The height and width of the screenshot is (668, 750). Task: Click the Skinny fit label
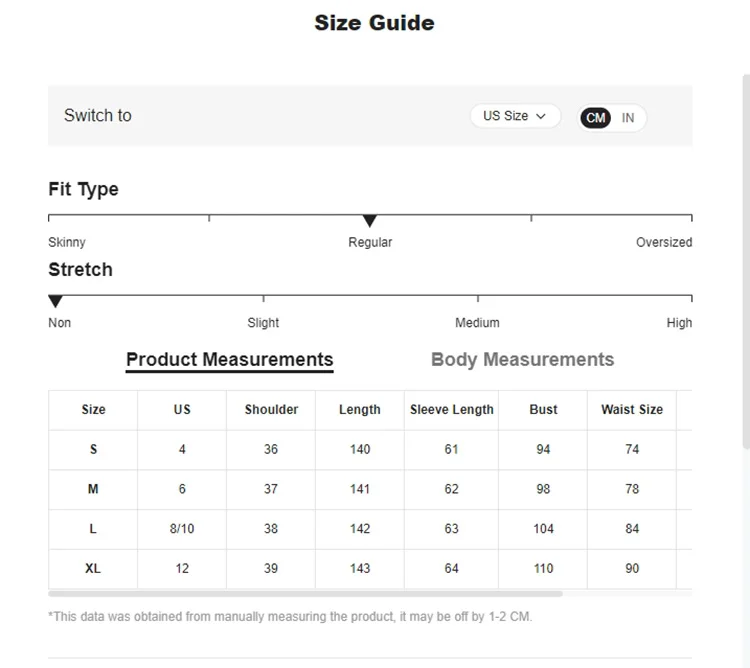(67, 243)
